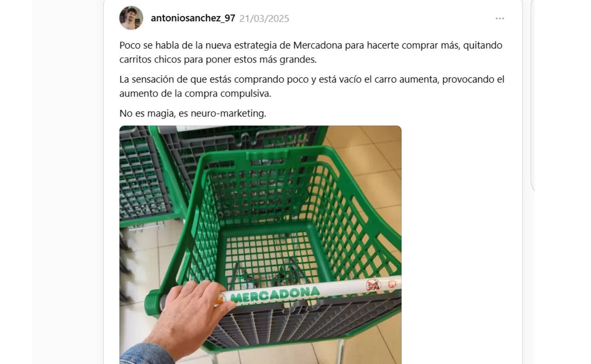Click the denim sleeve in the photo corner
This screenshot has width=591, height=364.
(145, 355)
